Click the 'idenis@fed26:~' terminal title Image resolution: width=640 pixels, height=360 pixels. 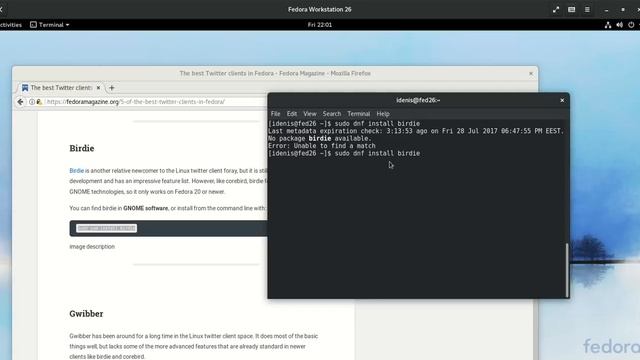(x=418, y=100)
